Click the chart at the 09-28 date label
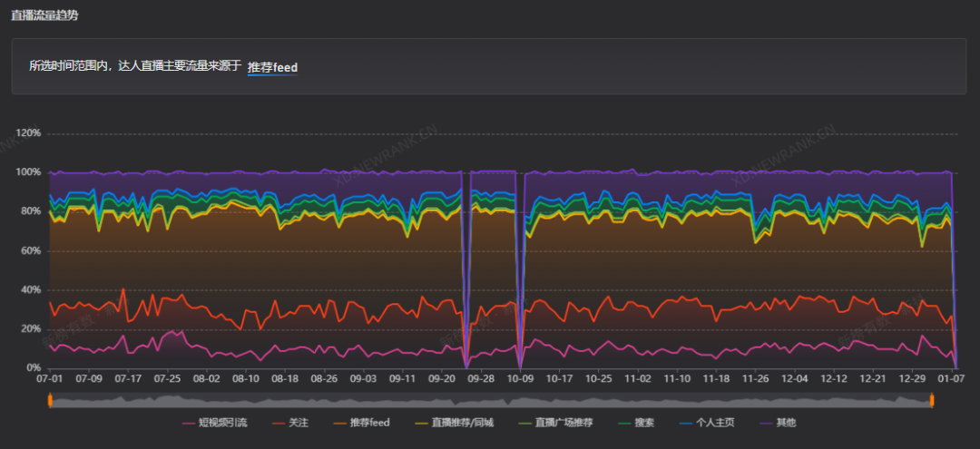 point(481,378)
